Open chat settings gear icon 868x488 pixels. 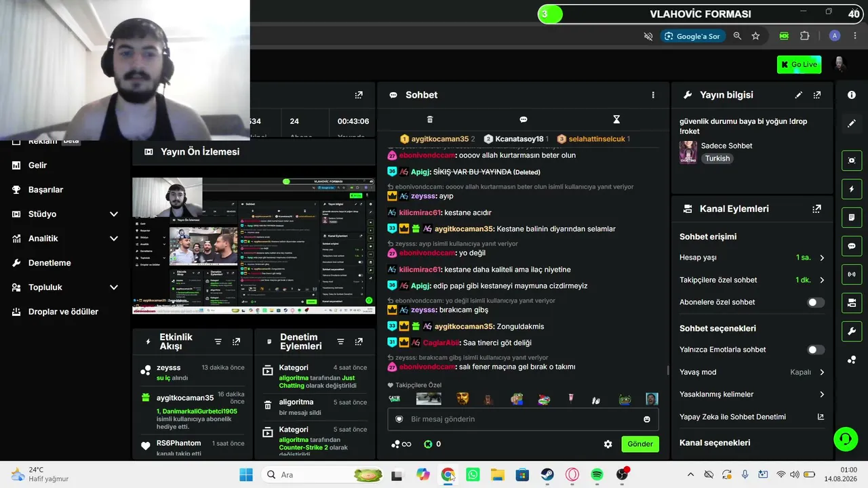(x=608, y=444)
